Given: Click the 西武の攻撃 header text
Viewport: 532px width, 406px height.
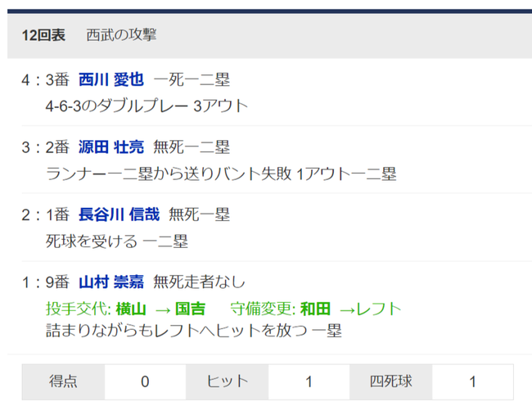Looking at the screenshot, I should (x=121, y=35).
